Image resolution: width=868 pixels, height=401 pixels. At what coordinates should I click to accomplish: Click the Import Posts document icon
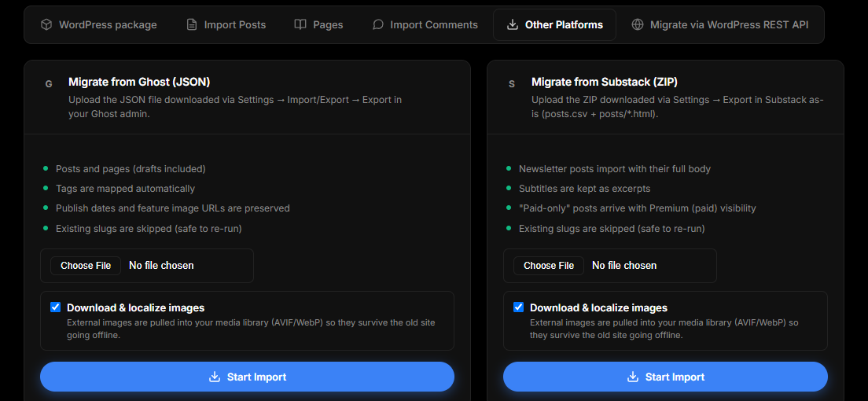coord(192,25)
